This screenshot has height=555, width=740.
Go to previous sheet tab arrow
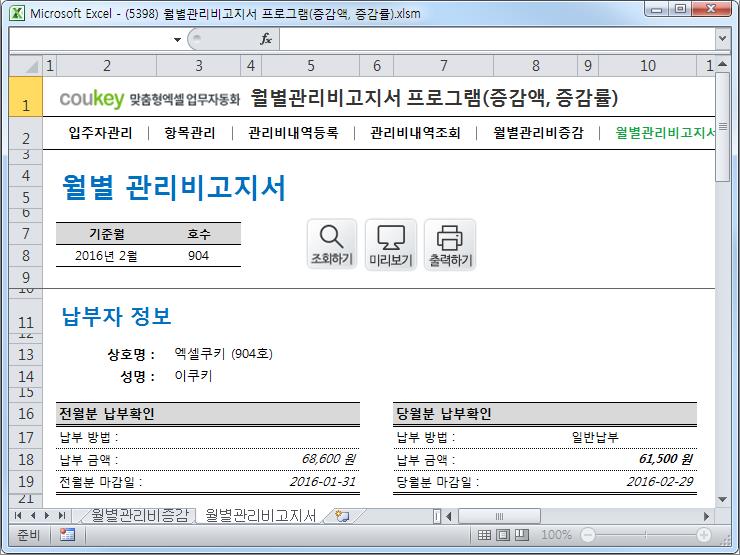(33, 515)
